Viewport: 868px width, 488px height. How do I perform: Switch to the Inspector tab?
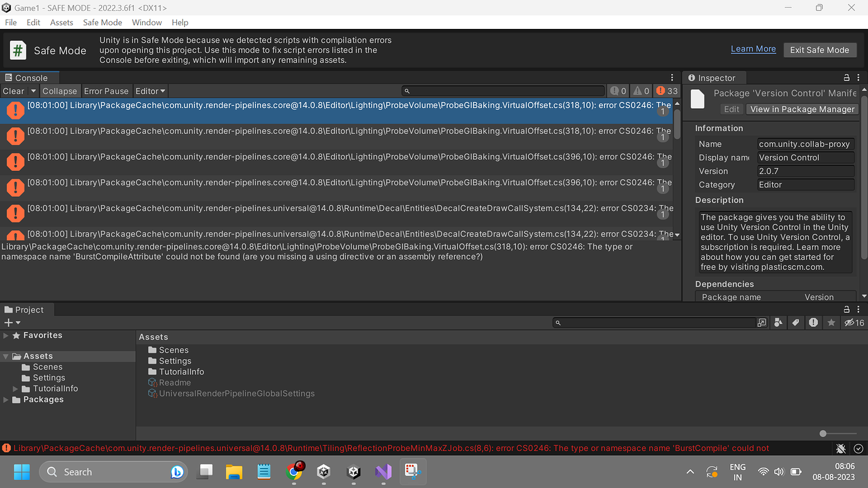click(714, 77)
